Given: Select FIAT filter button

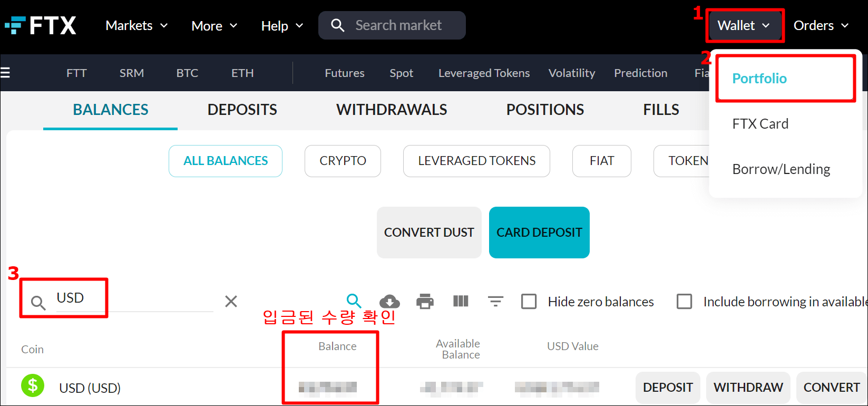Looking at the screenshot, I should coord(602,161).
